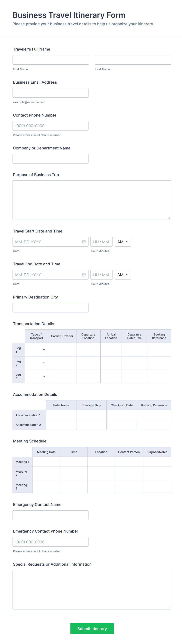Open AM/PM dropdown for Travel End time
182x644 pixels.
pyautogui.click(x=123, y=275)
